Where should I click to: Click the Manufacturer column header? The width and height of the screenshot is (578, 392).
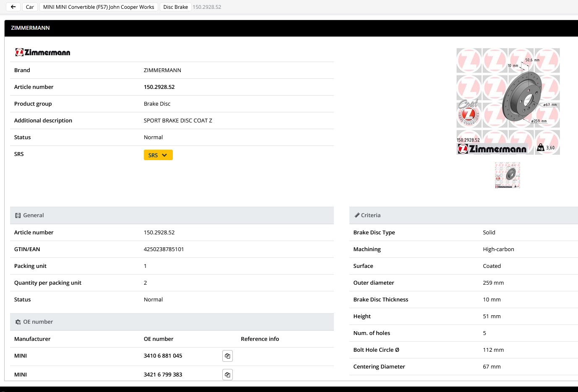32,339
